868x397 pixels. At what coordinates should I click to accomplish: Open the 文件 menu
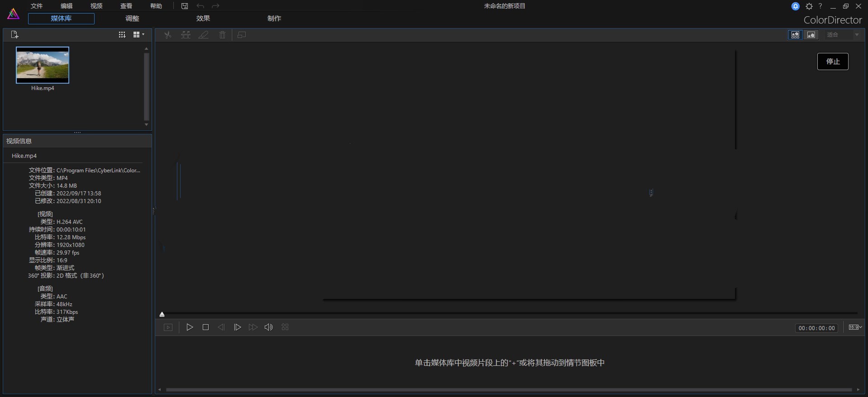(x=37, y=6)
